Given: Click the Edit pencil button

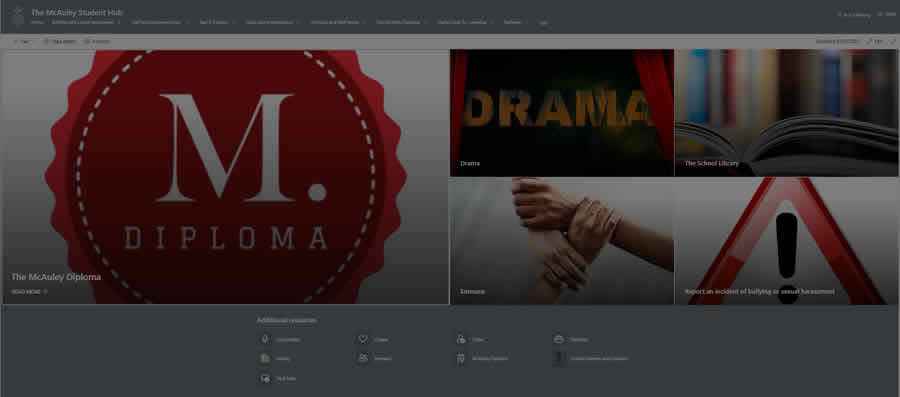Looking at the screenshot, I should coord(874,41).
